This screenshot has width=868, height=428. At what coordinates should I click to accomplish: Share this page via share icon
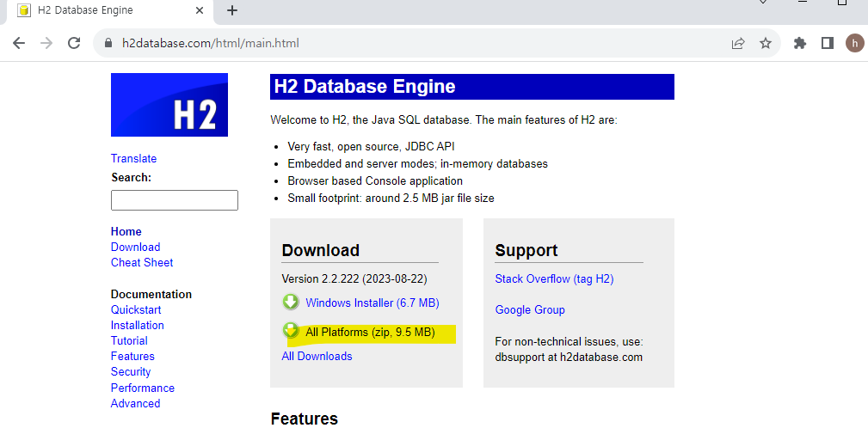point(738,43)
